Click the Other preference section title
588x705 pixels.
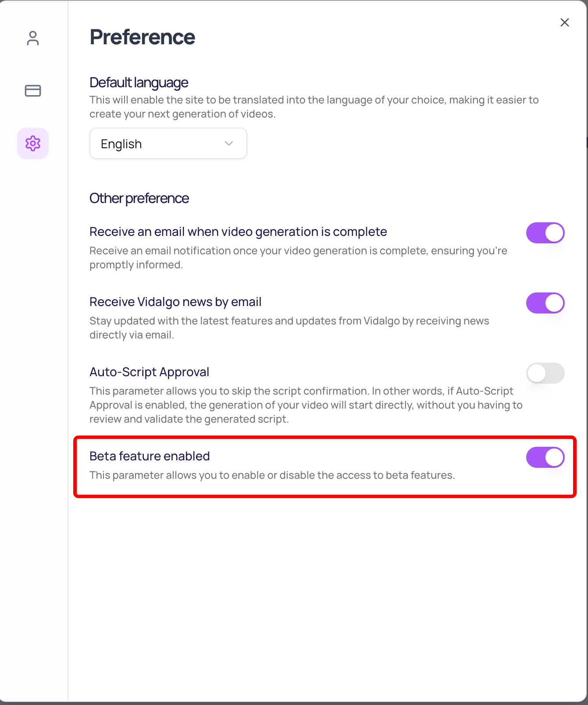tap(139, 198)
